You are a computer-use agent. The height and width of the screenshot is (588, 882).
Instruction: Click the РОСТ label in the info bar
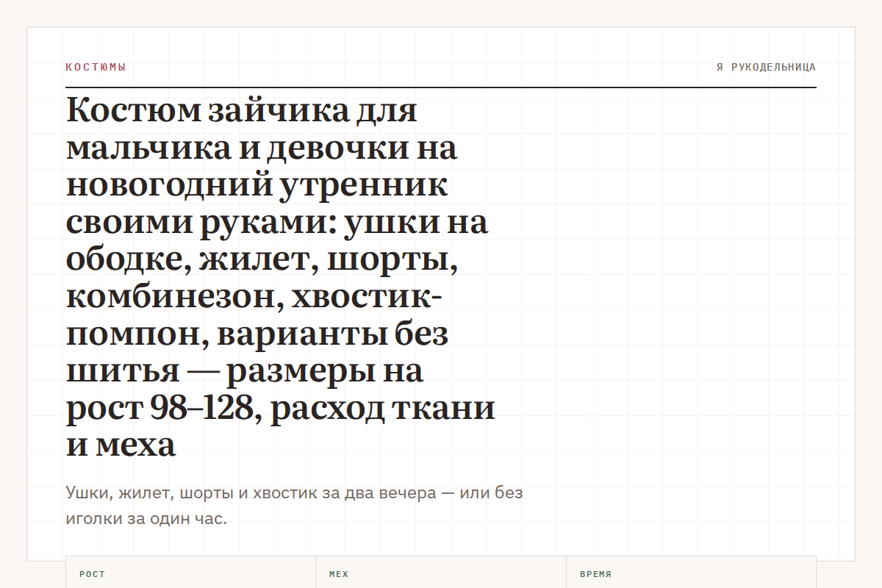click(x=93, y=574)
